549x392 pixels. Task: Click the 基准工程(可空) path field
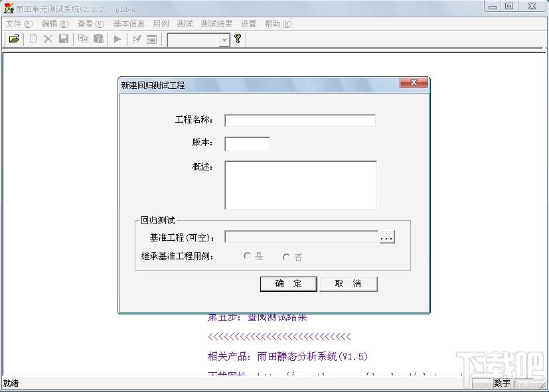[301, 237]
